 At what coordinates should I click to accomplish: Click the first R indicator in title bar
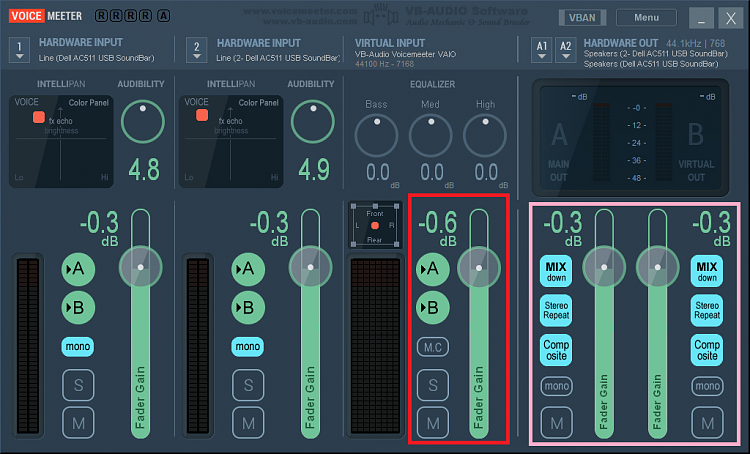coord(101,16)
